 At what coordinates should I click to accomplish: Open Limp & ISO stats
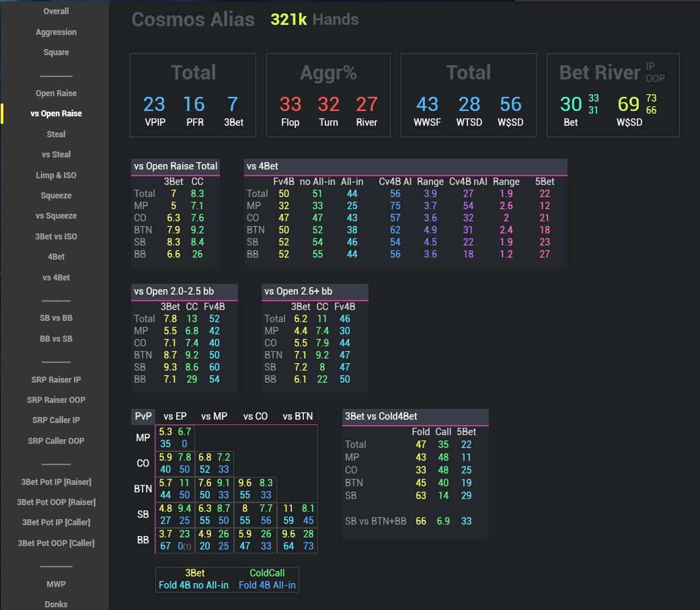[56, 175]
